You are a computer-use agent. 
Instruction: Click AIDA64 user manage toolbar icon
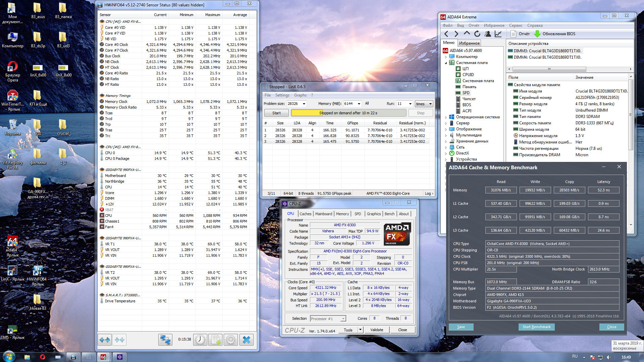(x=488, y=34)
